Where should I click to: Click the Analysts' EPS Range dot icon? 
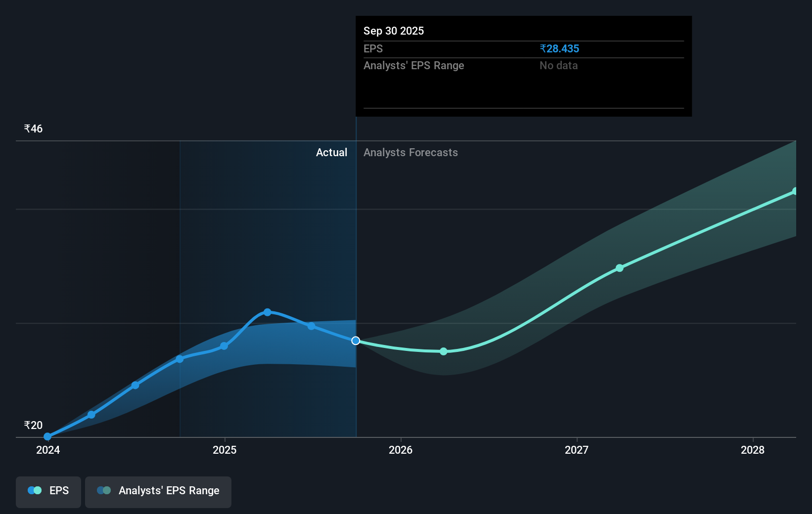[x=104, y=490]
